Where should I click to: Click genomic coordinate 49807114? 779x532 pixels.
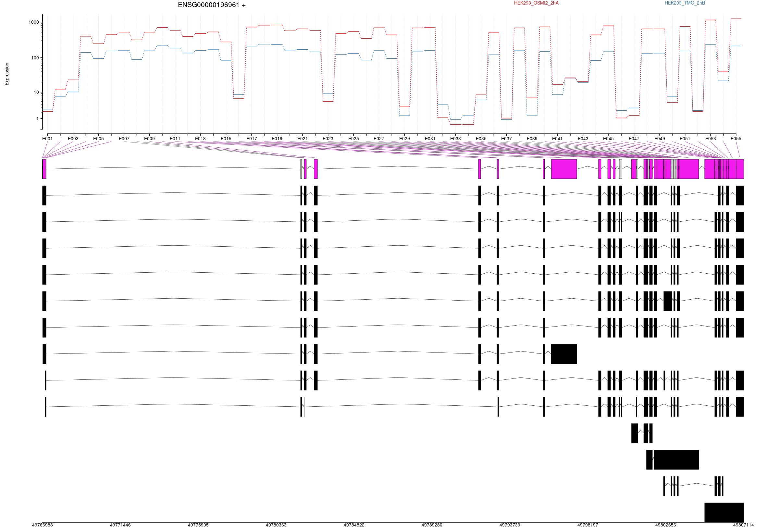coord(744,525)
